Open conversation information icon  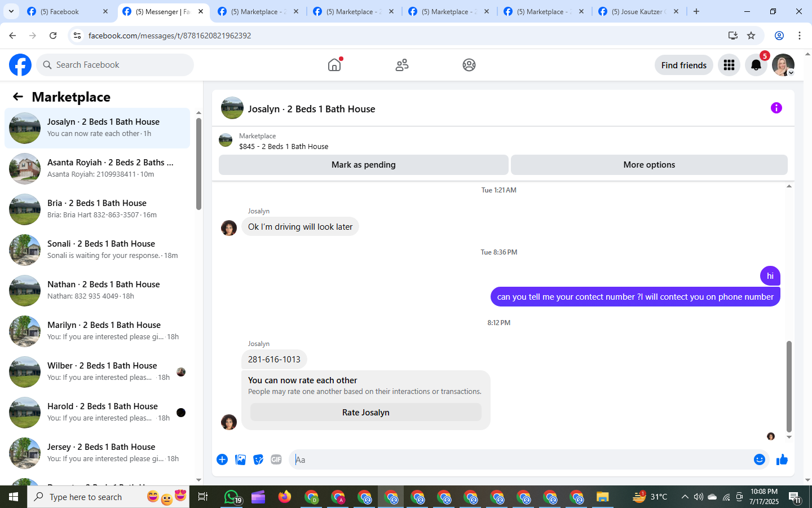776,108
